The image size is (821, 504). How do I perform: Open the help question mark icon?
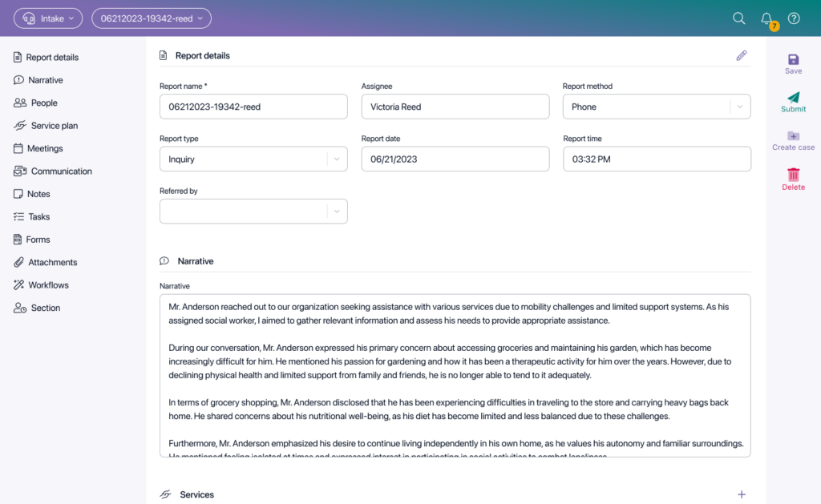794,18
